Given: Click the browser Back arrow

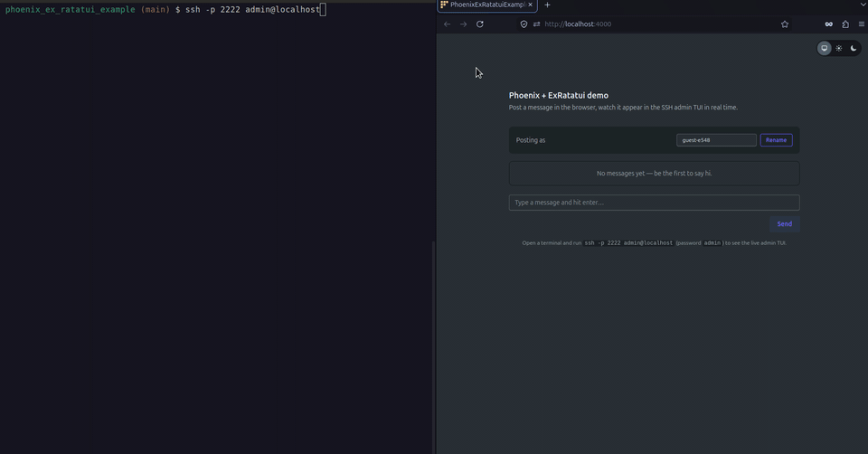Looking at the screenshot, I should click(448, 24).
